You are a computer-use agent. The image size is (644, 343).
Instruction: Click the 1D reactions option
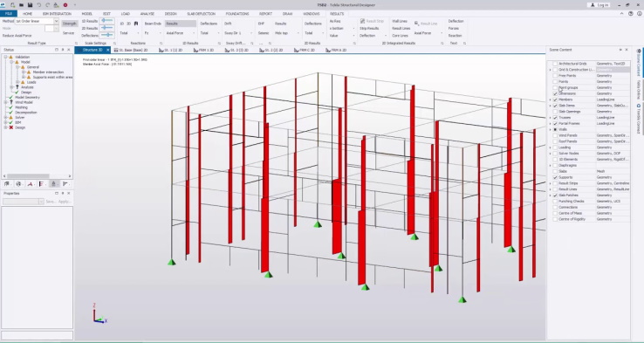pyautogui.click(x=121, y=24)
